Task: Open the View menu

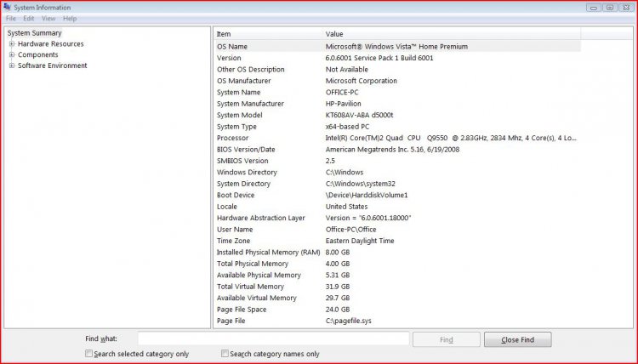Action: tap(48, 19)
